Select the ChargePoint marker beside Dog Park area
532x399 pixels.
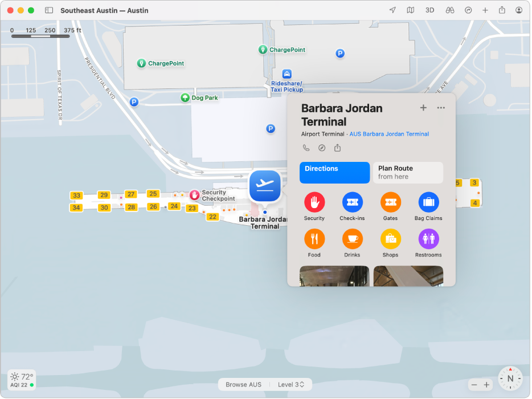[141, 63]
